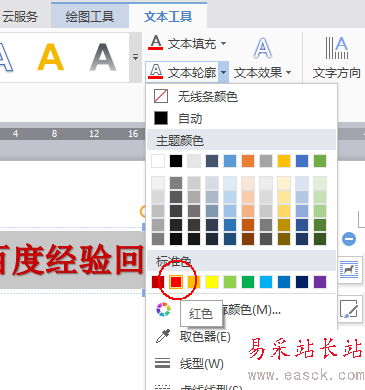Viewport: 365px width, 390px height.
Task: Open the 云服务 tab
Action: 20,17
